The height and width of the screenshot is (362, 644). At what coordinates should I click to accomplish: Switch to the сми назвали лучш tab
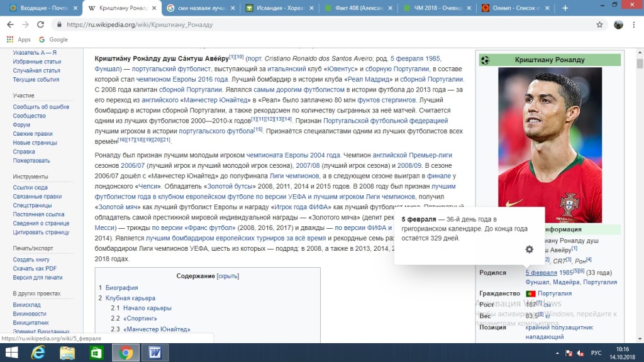pyautogui.click(x=201, y=8)
